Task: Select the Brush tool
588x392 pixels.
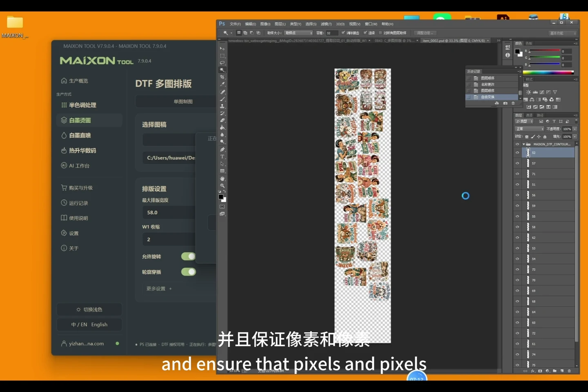Action: point(222,99)
